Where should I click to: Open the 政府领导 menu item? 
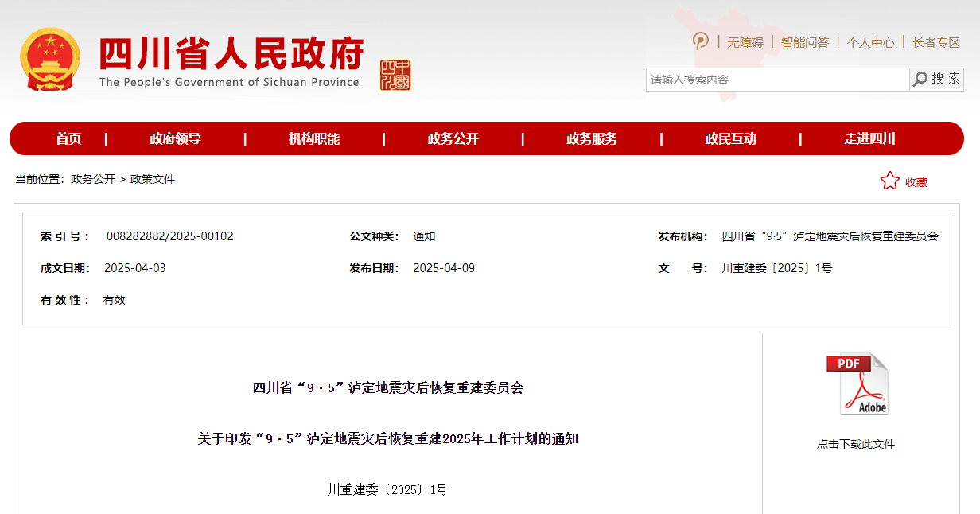pos(175,139)
